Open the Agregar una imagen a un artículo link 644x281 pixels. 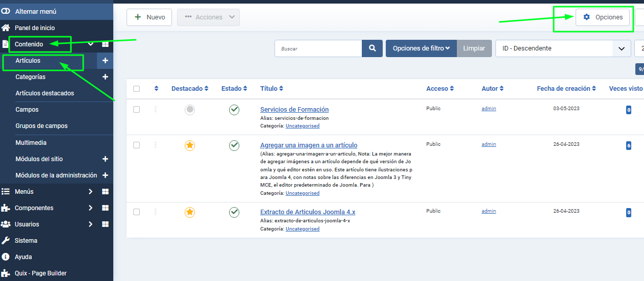click(309, 145)
